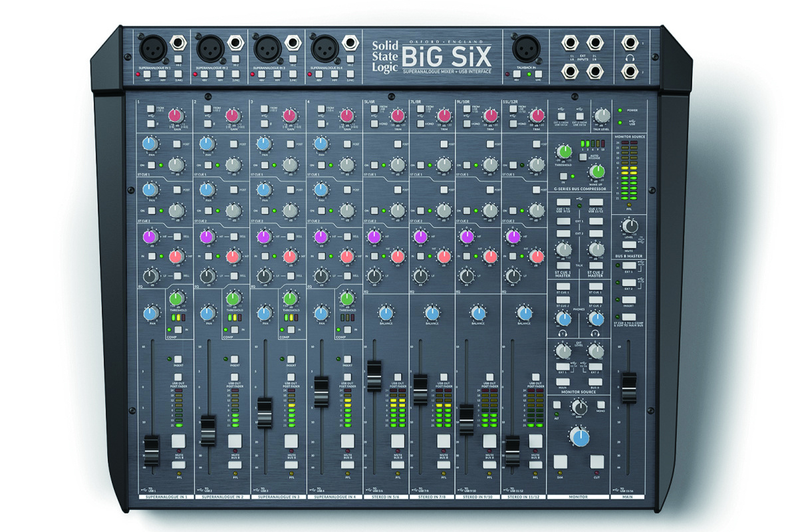This screenshot has height=532, width=798.
Task: Touch channel 4 ST CUE 1 level knob
Action: (x=347, y=165)
